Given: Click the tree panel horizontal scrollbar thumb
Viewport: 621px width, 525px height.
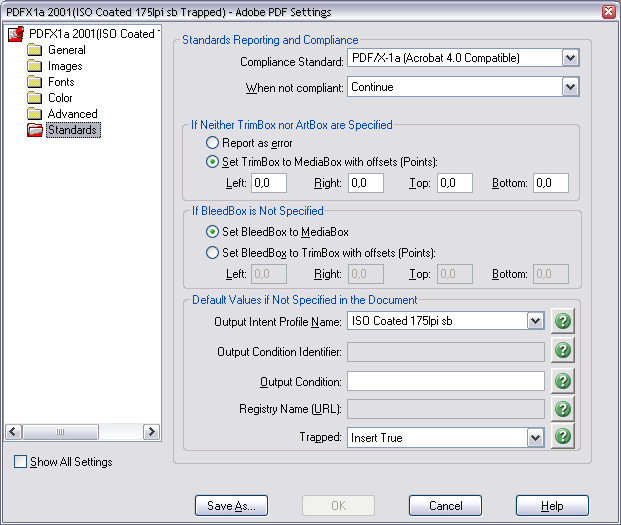Looking at the screenshot, I should coord(60,432).
